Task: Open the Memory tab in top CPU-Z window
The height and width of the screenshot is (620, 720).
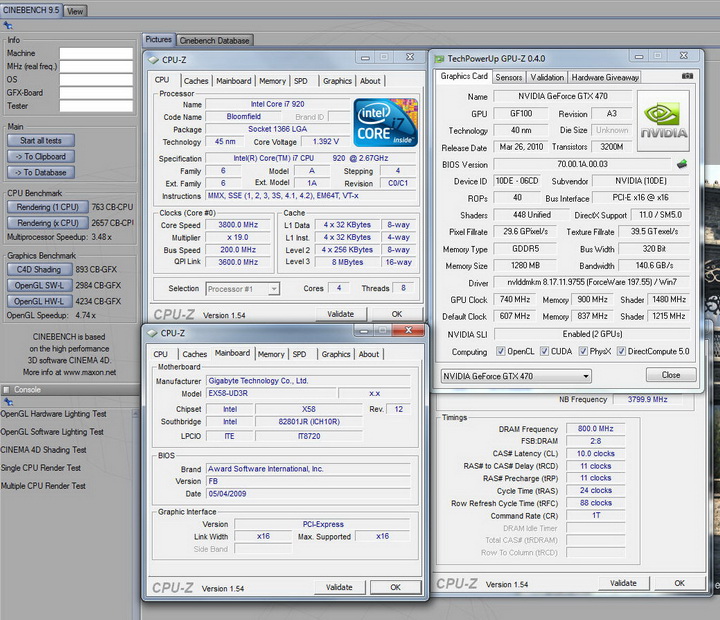Action: 272,81
